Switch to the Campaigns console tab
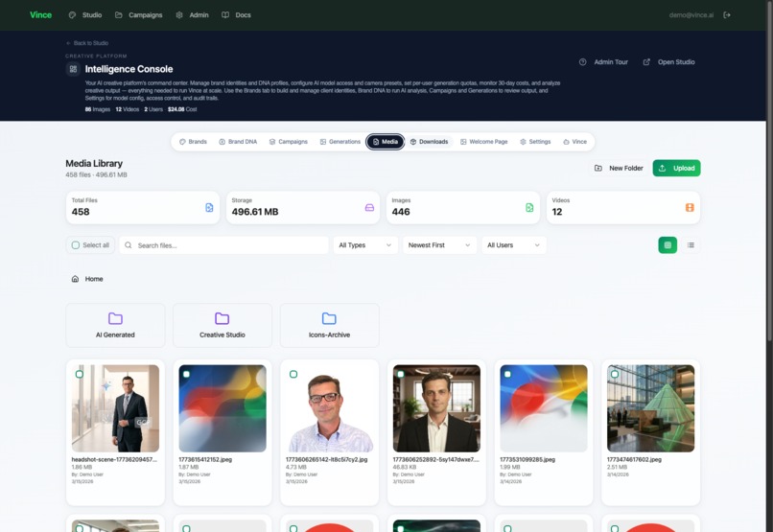This screenshot has height=532, width=773. click(x=289, y=142)
